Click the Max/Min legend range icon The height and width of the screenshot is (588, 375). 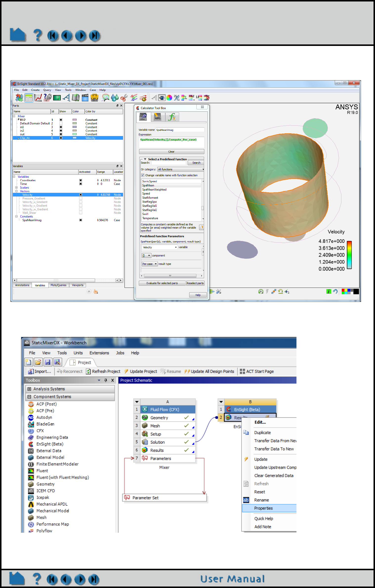tap(207, 98)
